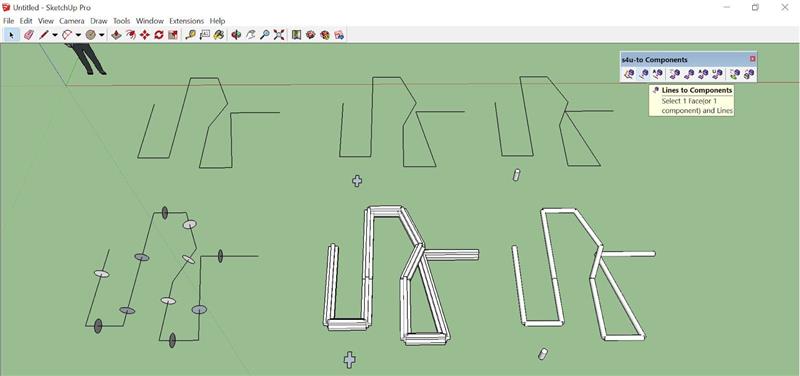Click the s4u icon with green shape
This screenshot has height=376, width=800.
point(734,74)
